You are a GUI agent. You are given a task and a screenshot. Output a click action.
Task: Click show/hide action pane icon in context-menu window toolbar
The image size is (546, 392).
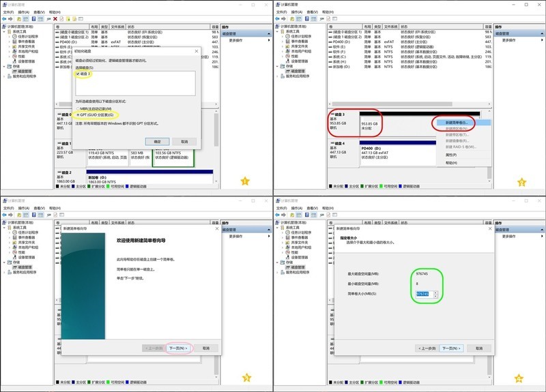tap(314, 19)
